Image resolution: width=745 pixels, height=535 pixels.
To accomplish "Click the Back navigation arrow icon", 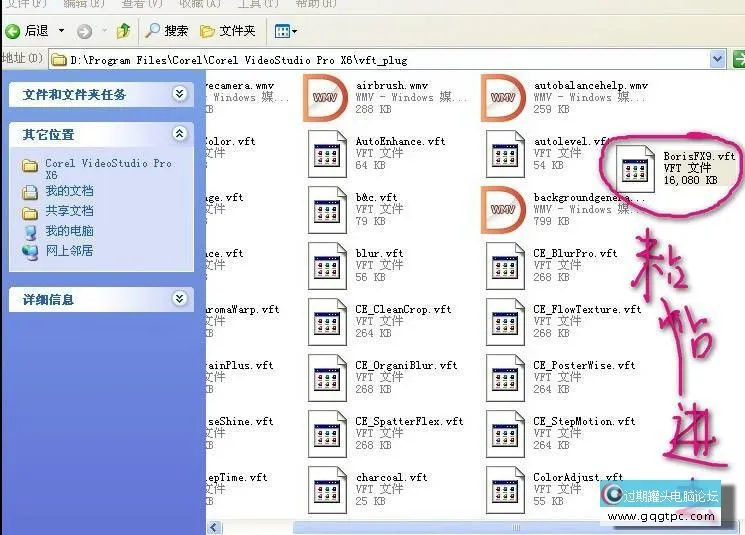I will (x=13, y=31).
